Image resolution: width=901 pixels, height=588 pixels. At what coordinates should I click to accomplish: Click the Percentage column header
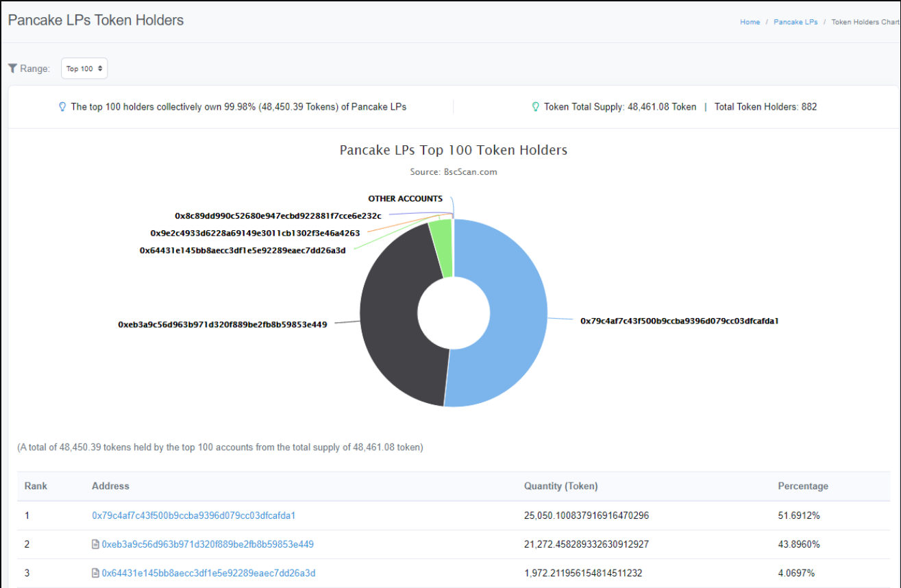pos(803,486)
